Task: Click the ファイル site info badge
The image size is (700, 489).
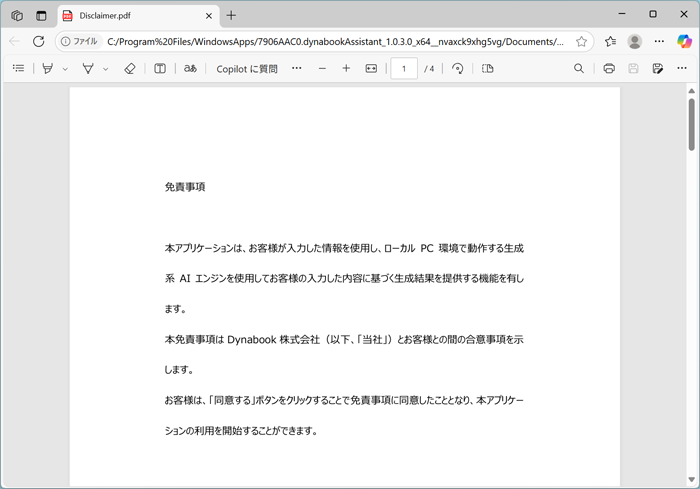Action: (79, 42)
